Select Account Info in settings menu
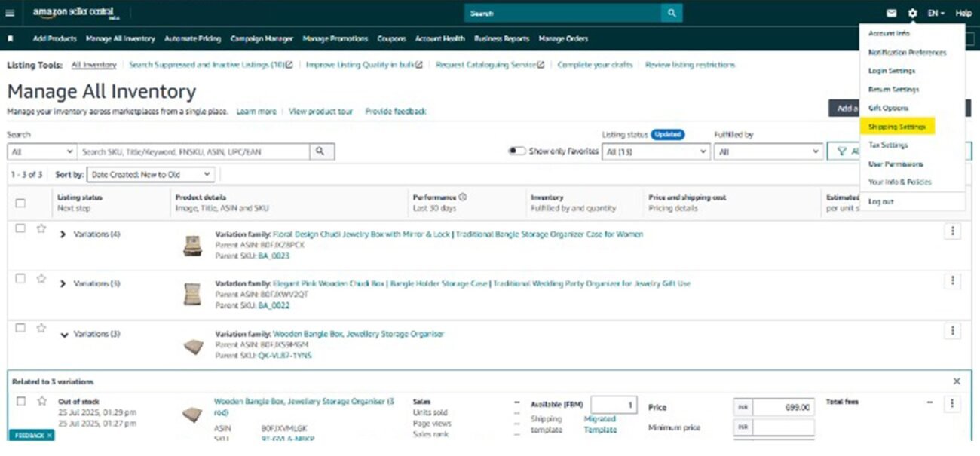Image resolution: width=980 pixels, height=456 pixels. point(889,34)
